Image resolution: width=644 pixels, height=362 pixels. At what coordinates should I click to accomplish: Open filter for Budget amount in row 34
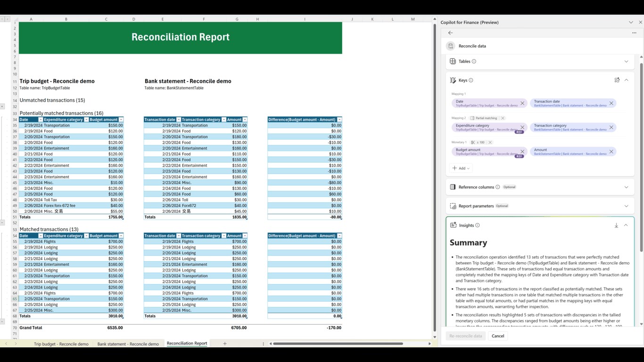pyautogui.click(x=121, y=120)
